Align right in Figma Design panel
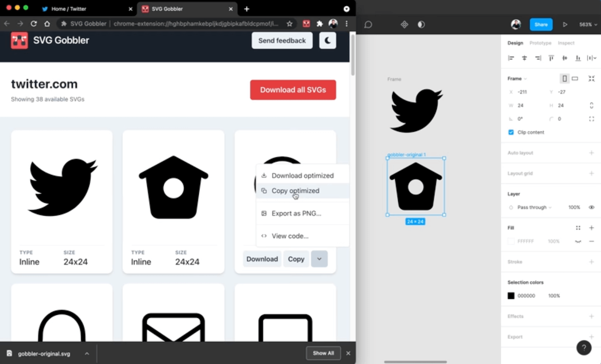 click(x=538, y=58)
